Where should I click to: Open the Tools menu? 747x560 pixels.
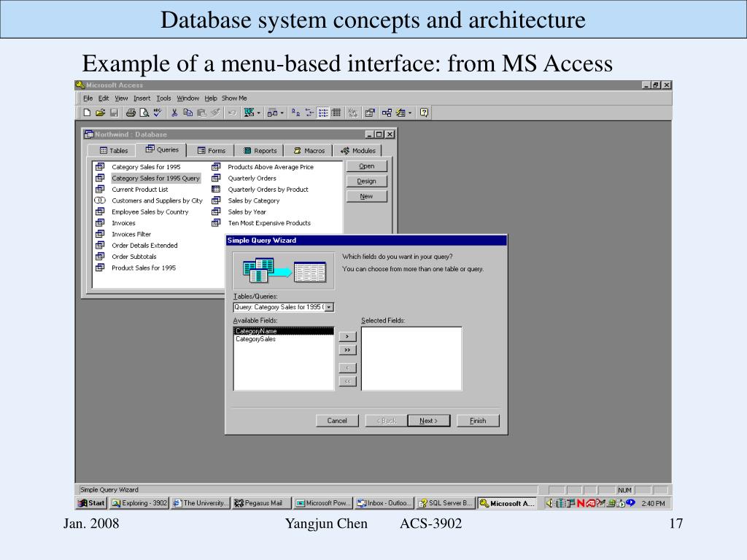tap(164, 98)
